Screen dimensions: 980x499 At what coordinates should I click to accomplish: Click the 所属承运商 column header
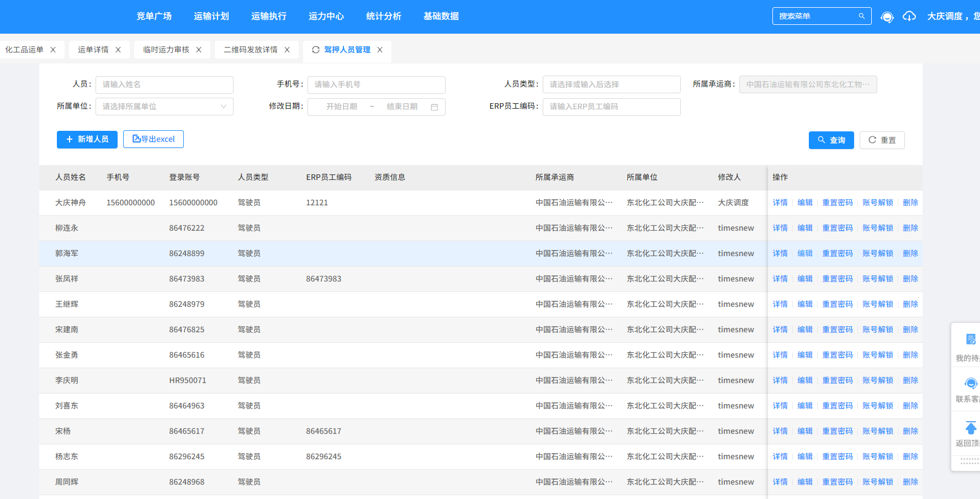(x=555, y=177)
